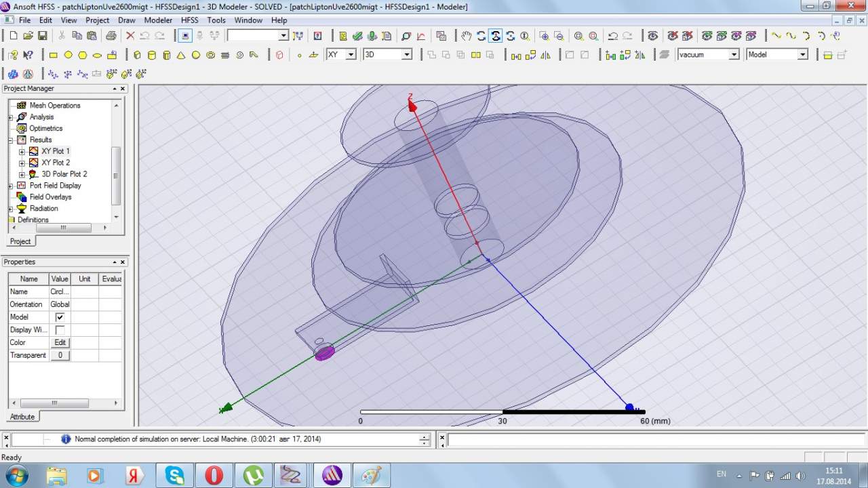Click the Validate checkmark icon

pos(358,36)
